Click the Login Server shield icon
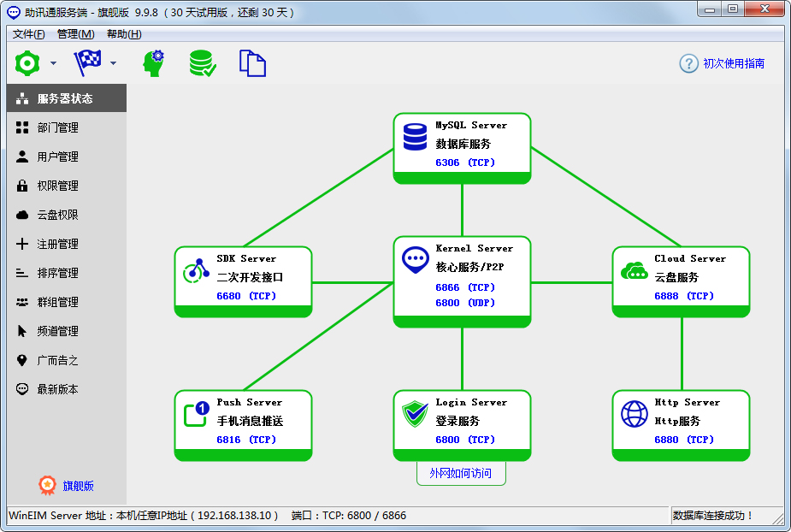 point(416,414)
